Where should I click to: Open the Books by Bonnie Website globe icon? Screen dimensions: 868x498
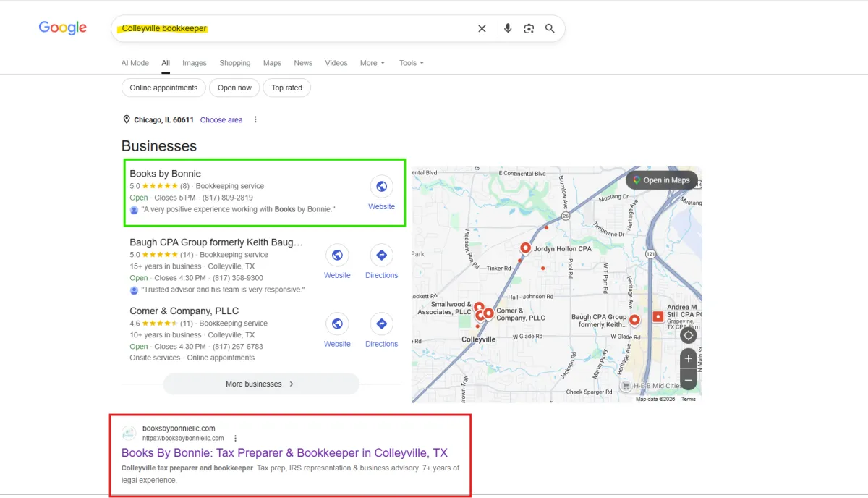click(381, 187)
